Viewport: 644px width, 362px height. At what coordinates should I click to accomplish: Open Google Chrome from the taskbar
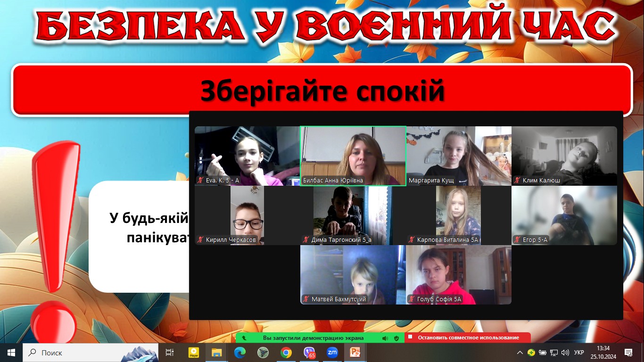click(x=286, y=352)
